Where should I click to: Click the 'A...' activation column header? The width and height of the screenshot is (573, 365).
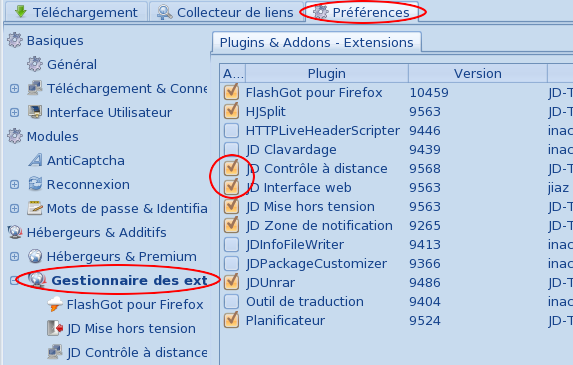click(233, 73)
